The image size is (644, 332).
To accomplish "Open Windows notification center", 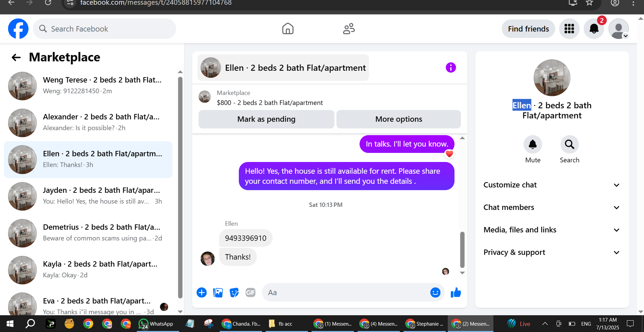I will pyautogui.click(x=631, y=324).
